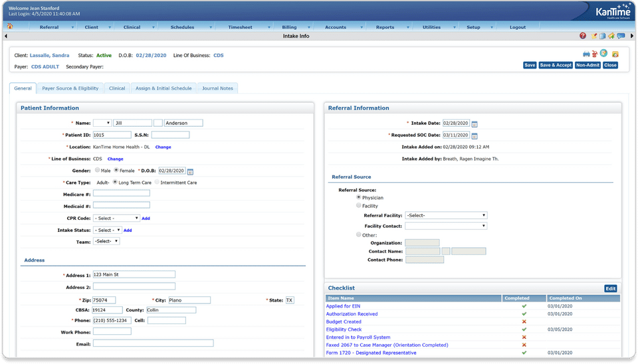Viewport: 638px width, 364px height.
Task: Click the S.S.N input field
Action: [171, 135]
